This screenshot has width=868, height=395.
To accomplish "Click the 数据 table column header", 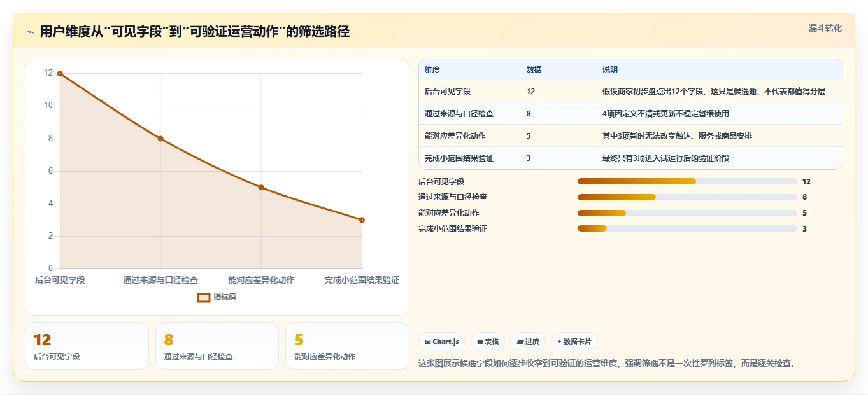I will 534,70.
